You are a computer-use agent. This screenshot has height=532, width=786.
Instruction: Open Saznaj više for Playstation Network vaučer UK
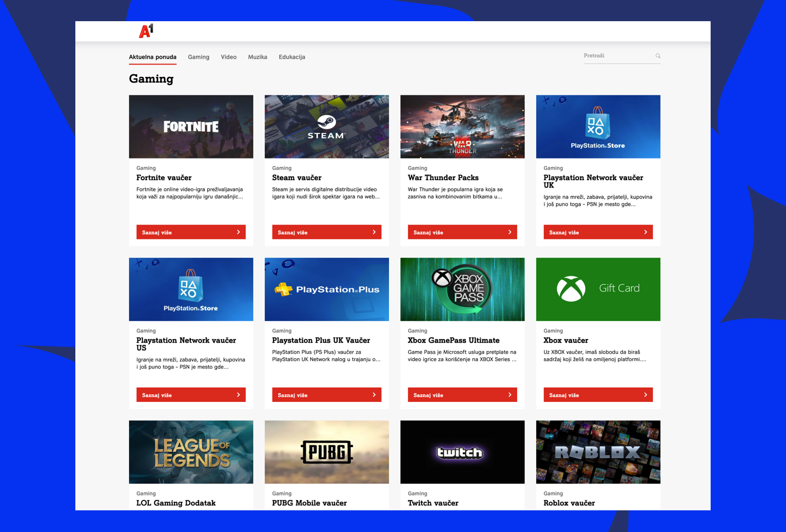(598, 232)
